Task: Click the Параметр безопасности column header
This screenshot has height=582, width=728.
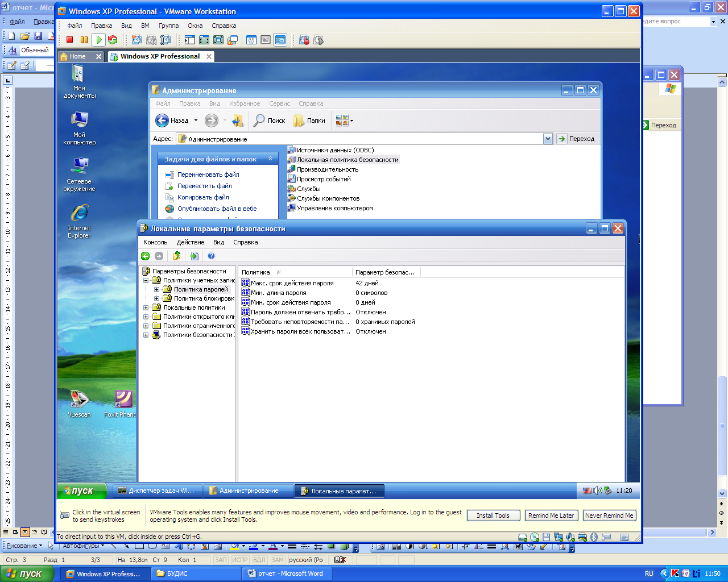Action: (386, 272)
